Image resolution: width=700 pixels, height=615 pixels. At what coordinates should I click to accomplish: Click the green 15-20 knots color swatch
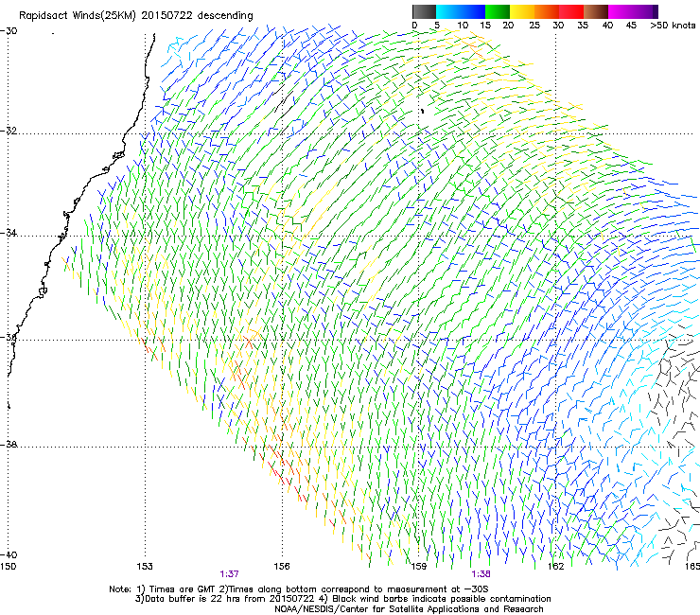click(498, 11)
